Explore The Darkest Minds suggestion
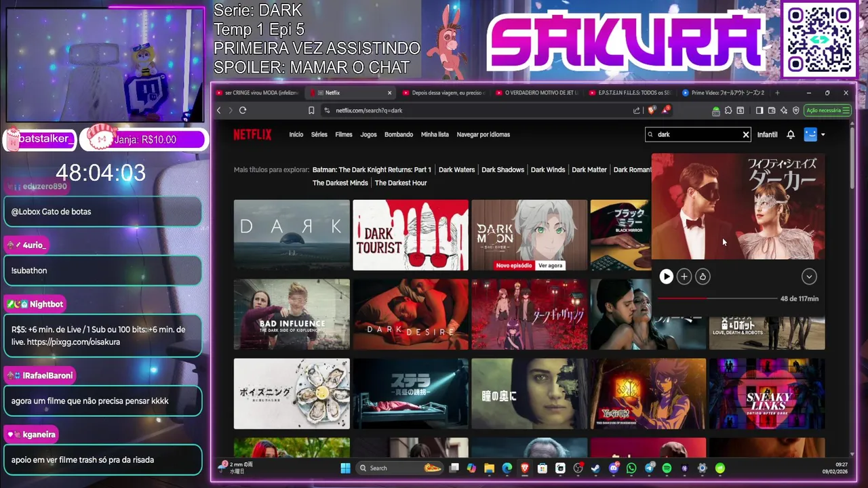This screenshot has height=488, width=868. click(x=340, y=183)
